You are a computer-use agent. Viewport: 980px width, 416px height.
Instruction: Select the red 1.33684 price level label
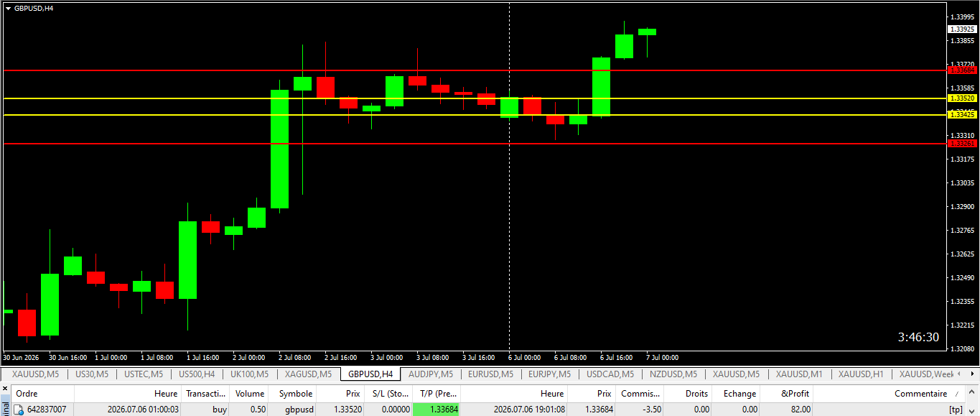962,70
